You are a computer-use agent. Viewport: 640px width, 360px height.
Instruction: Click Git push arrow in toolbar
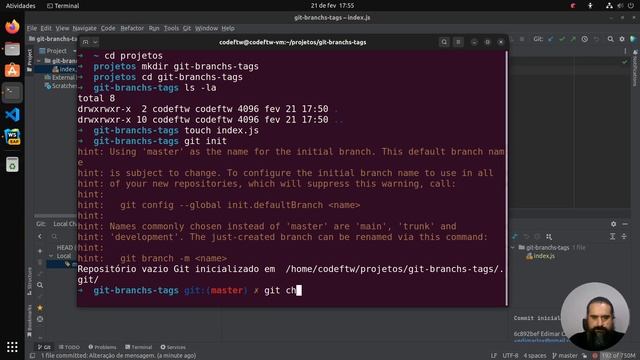click(573, 39)
